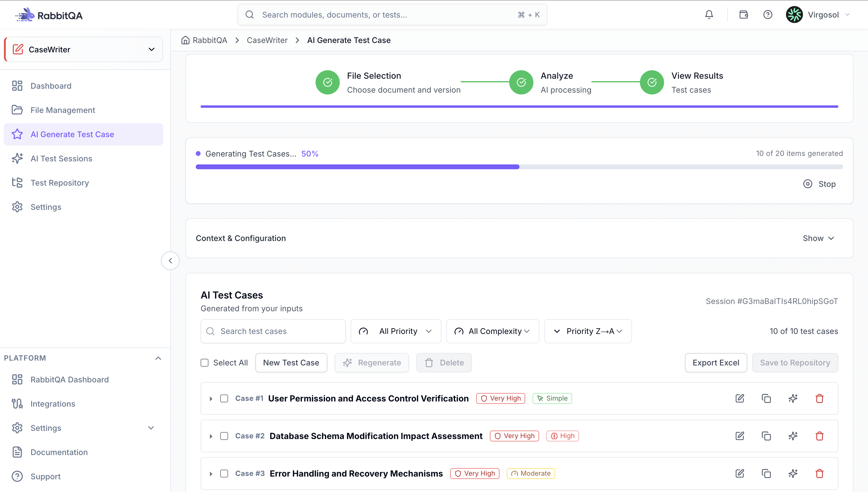This screenshot has width=868, height=492.
Task: Delete Case #2 using trash icon
Action: coord(819,436)
